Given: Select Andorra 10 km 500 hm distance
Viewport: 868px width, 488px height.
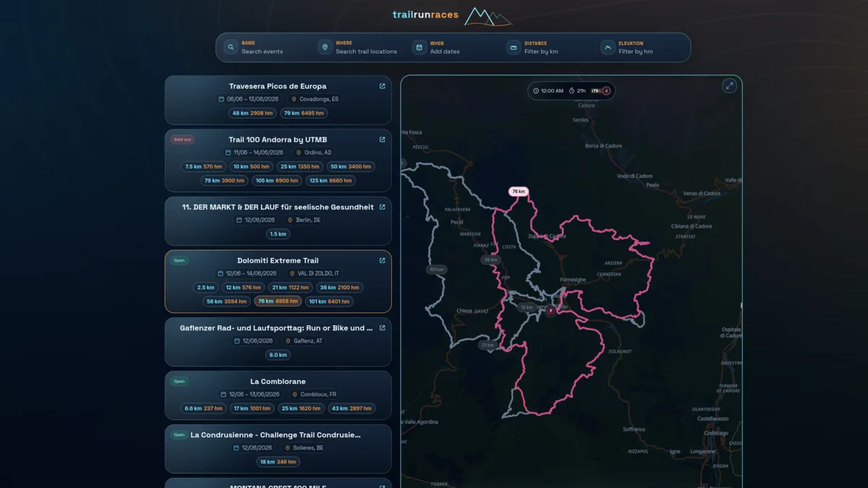Looking at the screenshot, I should [251, 166].
